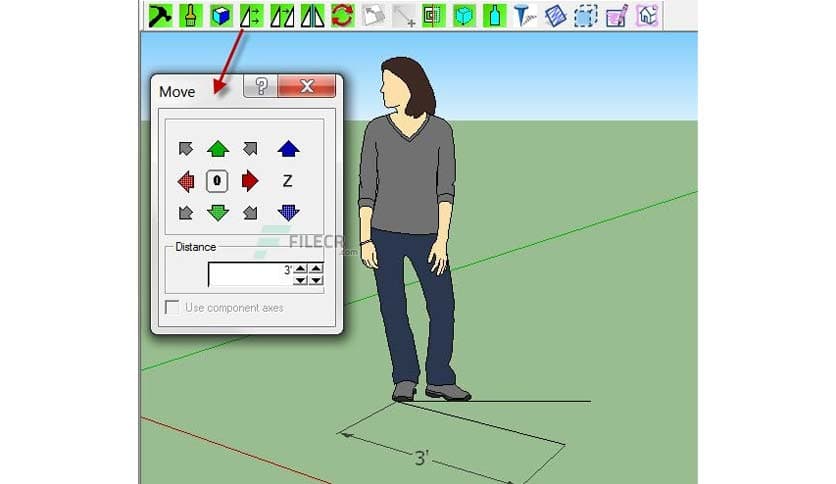The width and height of the screenshot is (836, 484).
Task: Click the dashed blue selection box icon
Action: tap(585, 15)
